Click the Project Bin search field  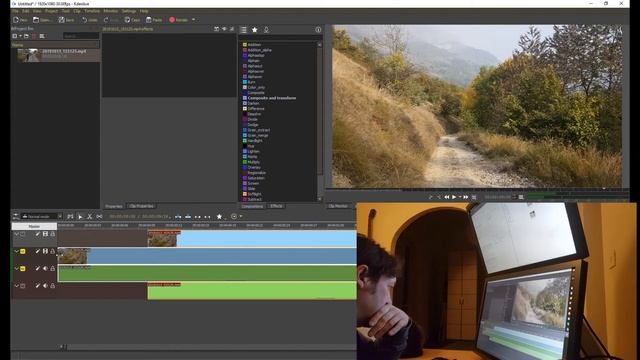click(81, 36)
